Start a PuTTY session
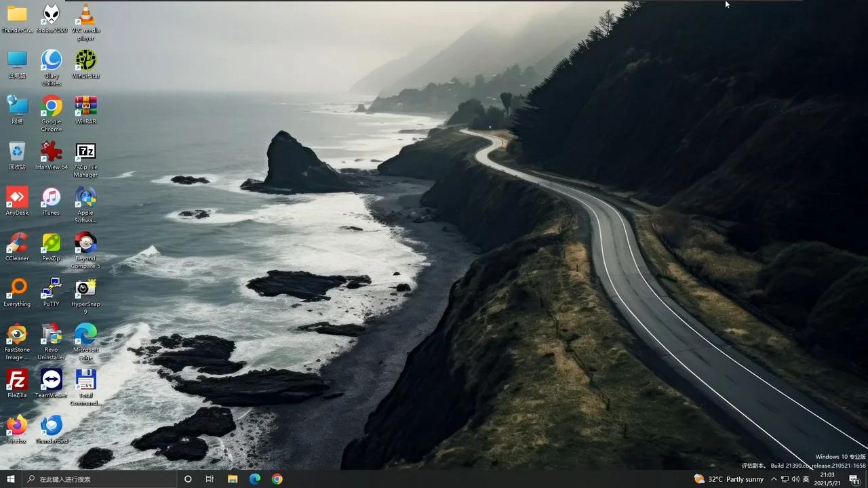 51,289
